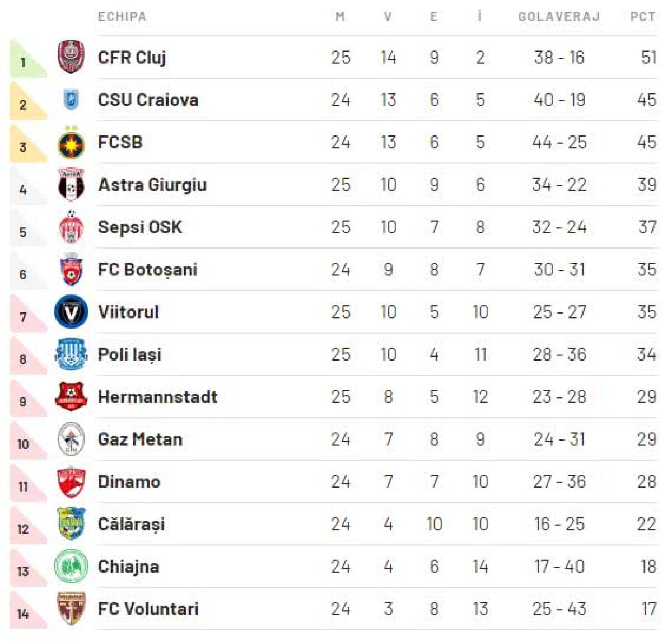Select the FCSB club badge
Image resolution: width=672 pixels, height=641 pixels.
[x=71, y=143]
